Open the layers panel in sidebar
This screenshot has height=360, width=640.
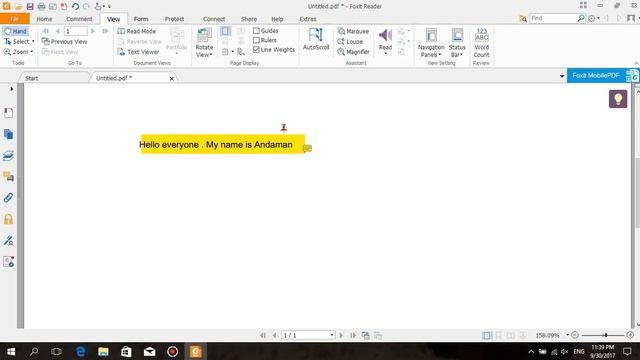tap(8, 156)
